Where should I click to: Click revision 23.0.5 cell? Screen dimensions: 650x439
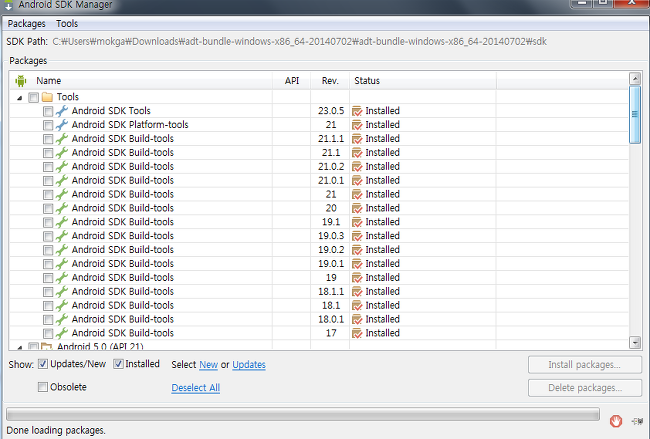(331, 111)
